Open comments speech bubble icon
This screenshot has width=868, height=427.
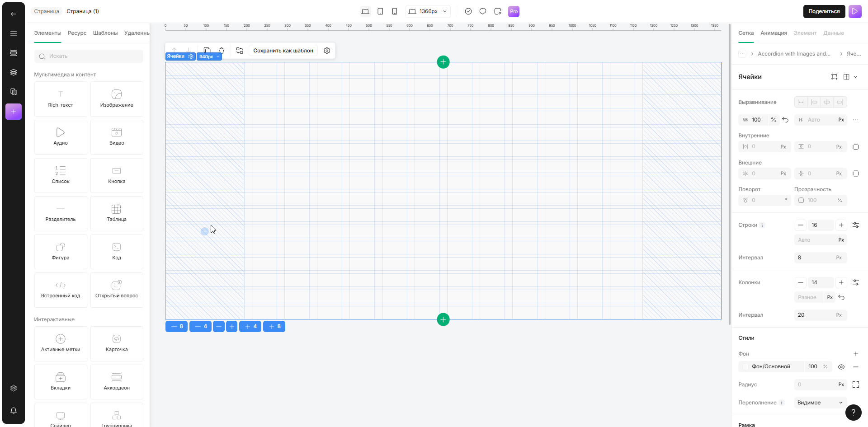[483, 11]
